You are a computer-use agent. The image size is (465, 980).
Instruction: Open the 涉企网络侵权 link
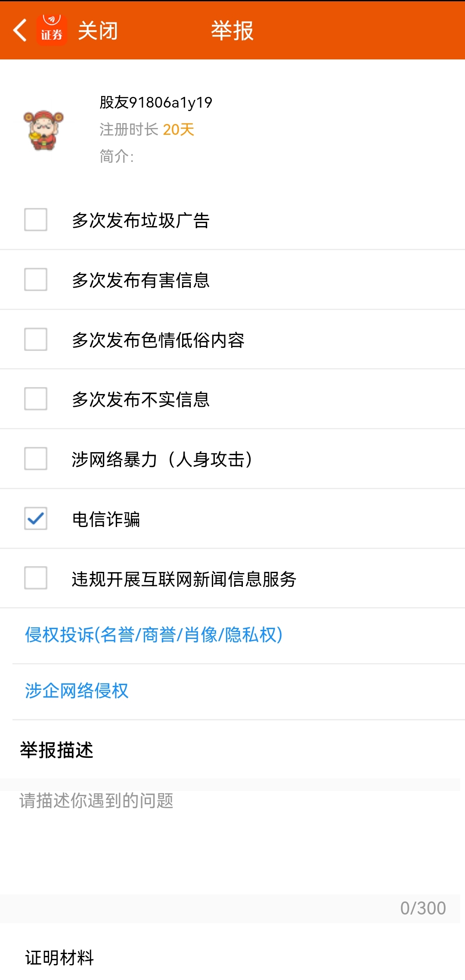pyautogui.click(x=77, y=691)
